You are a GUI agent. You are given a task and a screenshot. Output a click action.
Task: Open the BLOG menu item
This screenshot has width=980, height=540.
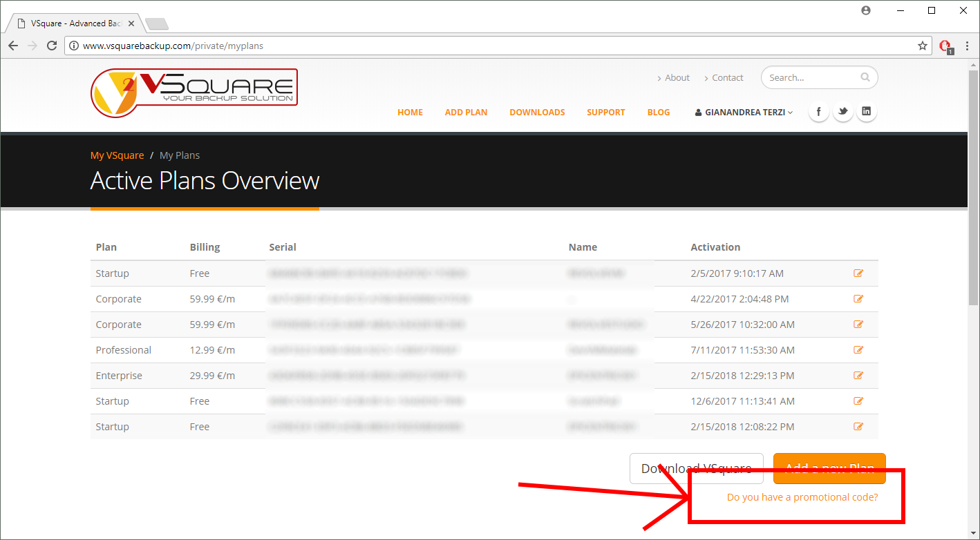pos(659,112)
